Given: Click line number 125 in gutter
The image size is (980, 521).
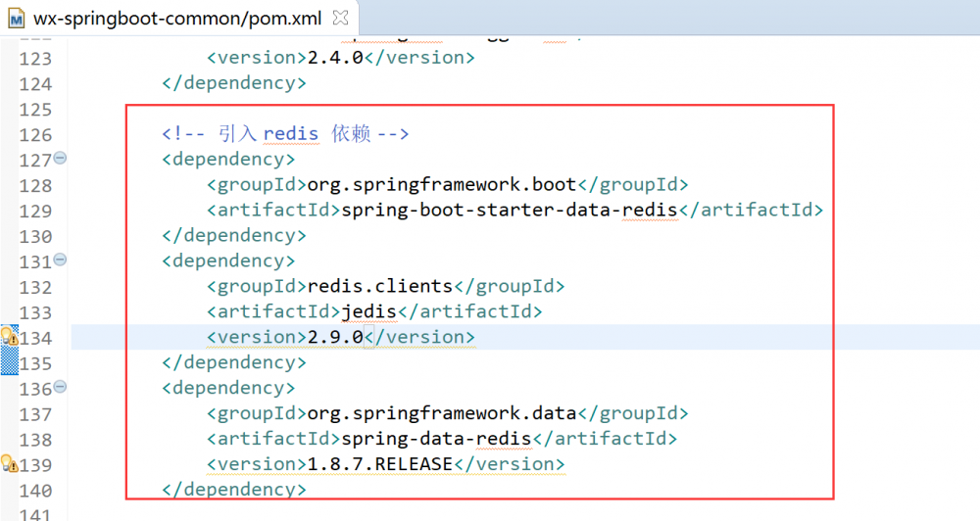Looking at the screenshot, I should click(x=35, y=110).
